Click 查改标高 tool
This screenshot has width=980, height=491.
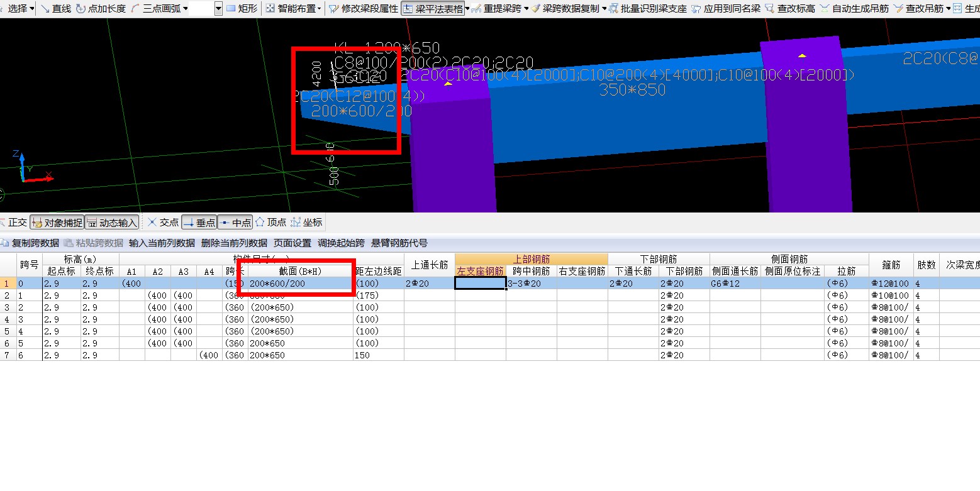coord(790,9)
